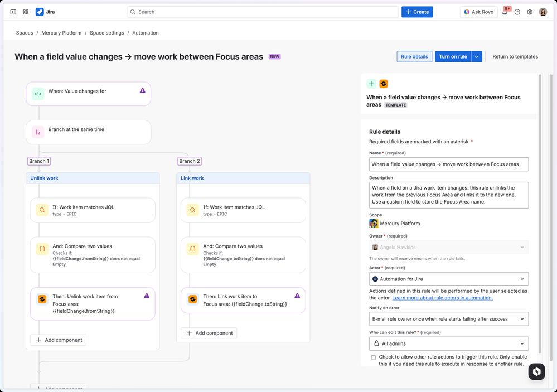The image size is (557, 392).
Task: Click warning icon on Unlink work item action
Action: click(x=147, y=296)
